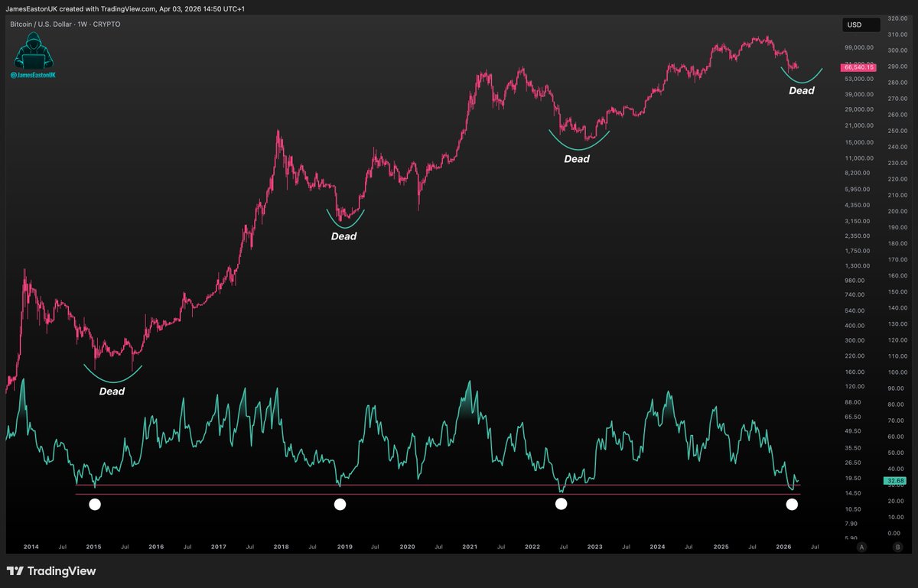
Task: Click the 'Dead' label under 2022 bottom
Action: coord(577,159)
